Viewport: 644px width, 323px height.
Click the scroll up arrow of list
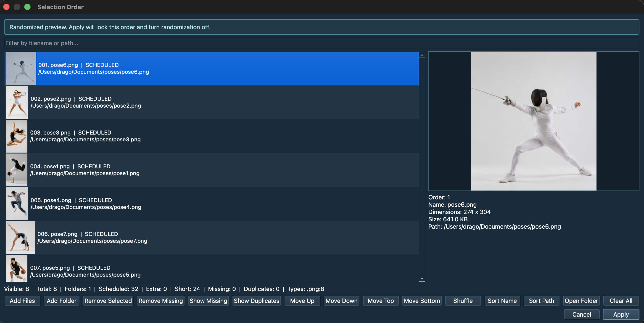pyautogui.click(x=422, y=55)
